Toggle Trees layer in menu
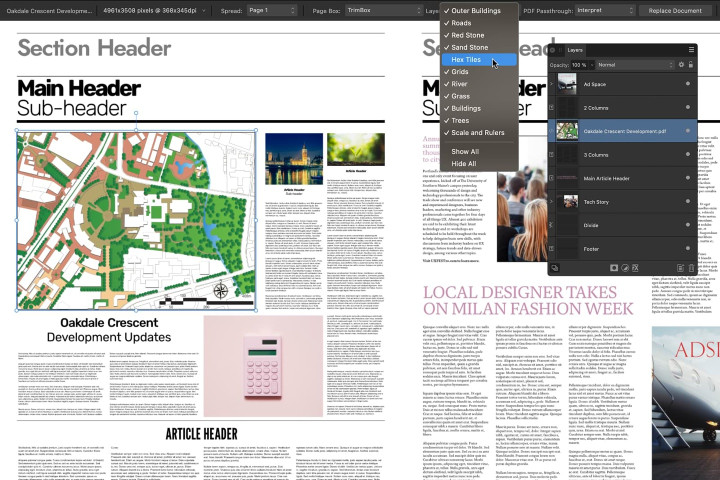Image resolution: width=720 pixels, height=480 pixels. (479, 120)
